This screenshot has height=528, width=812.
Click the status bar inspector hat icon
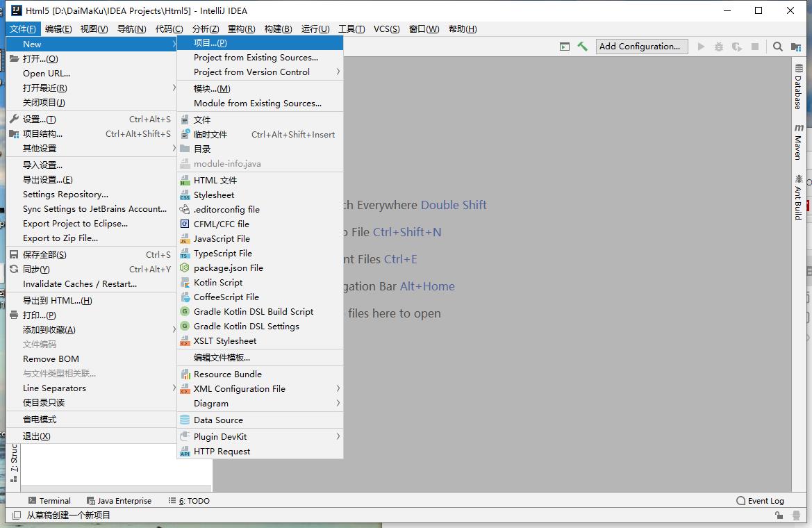coord(797,515)
